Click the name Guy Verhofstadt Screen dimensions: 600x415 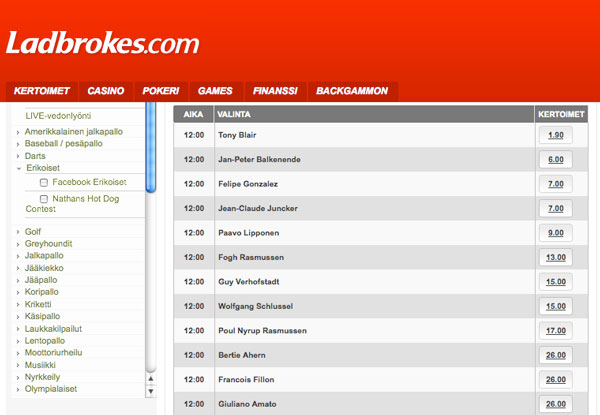pyautogui.click(x=248, y=282)
